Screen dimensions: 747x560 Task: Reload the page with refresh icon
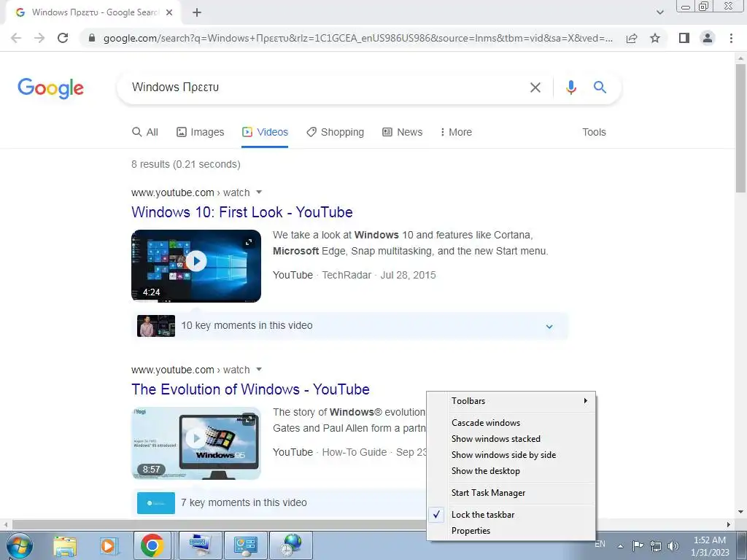click(x=63, y=38)
